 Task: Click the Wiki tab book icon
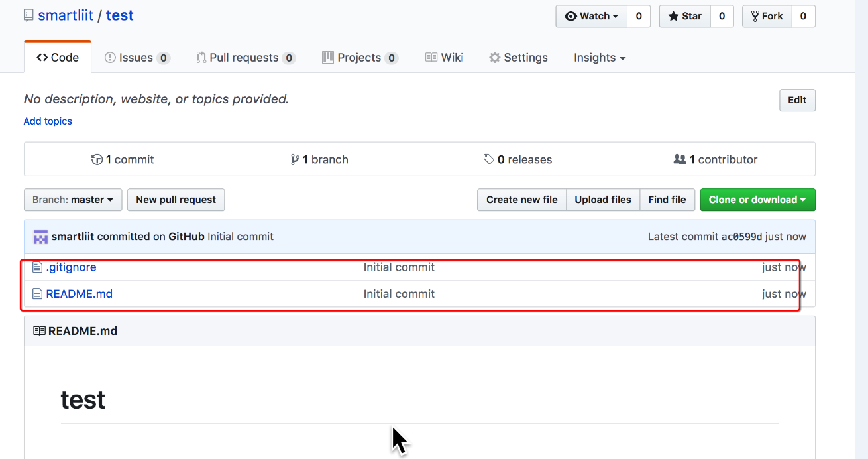(x=431, y=58)
